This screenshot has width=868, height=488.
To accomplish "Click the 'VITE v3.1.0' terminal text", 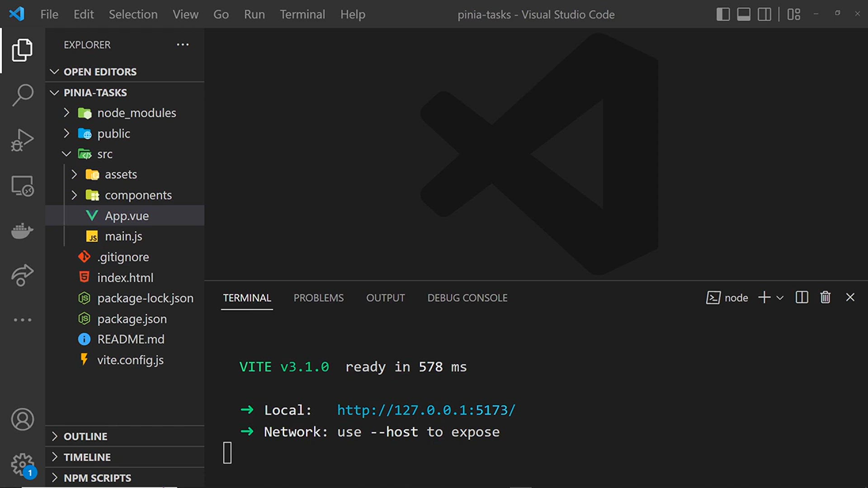I will [284, 367].
